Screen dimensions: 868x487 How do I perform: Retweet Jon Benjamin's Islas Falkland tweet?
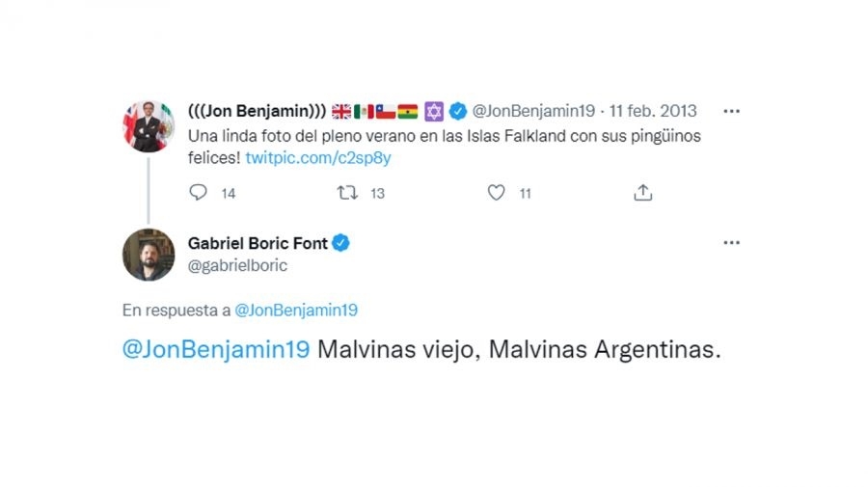(347, 193)
